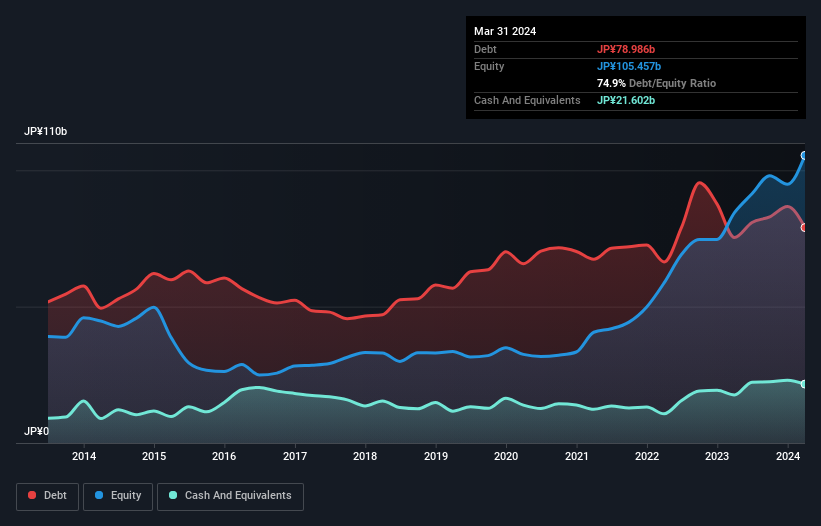Click the red Debt legend dot
Viewport: 821px width, 526px height.
coord(32,495)
